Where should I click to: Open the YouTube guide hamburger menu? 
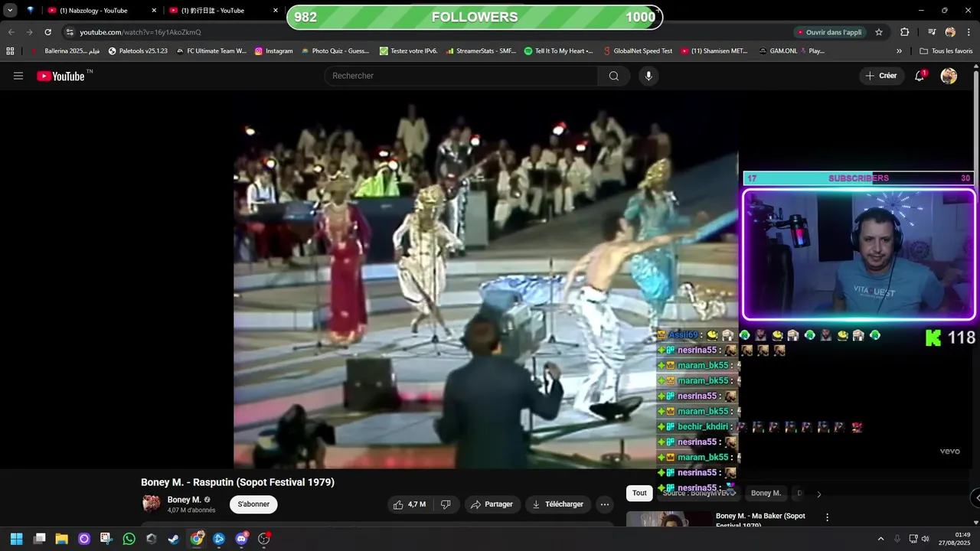point(18,76)
